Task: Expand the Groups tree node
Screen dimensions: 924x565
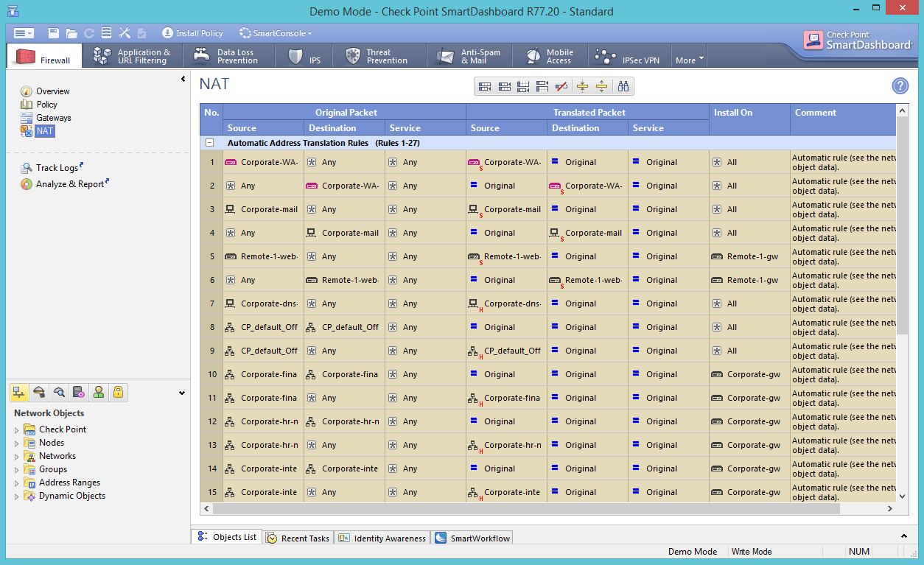Action: click(17, 470)
